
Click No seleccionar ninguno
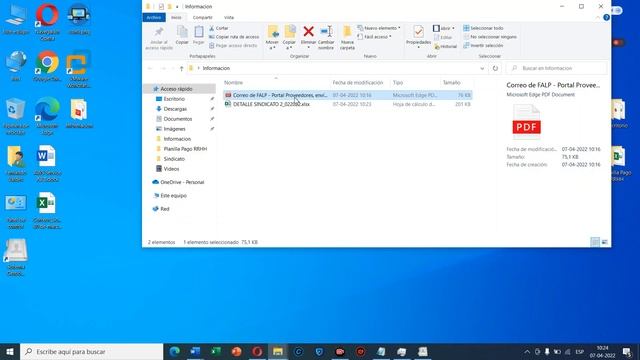tap(490, 37)
